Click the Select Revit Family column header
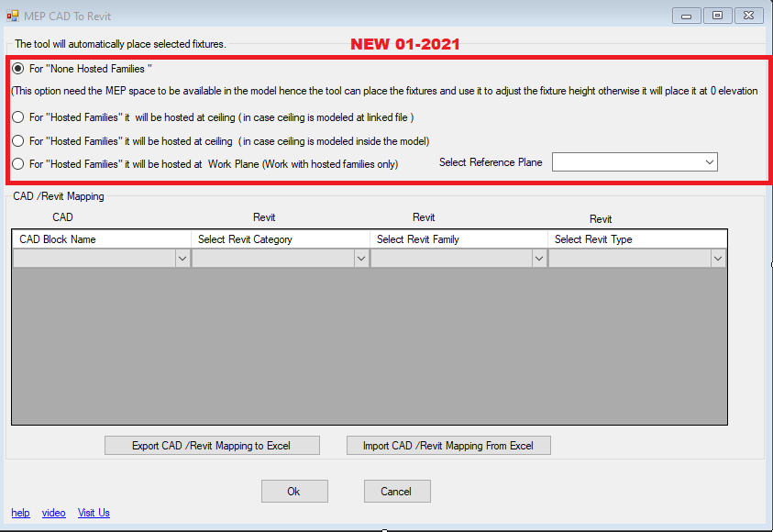Viewport: 773px width, 532px height. [459, 239]
